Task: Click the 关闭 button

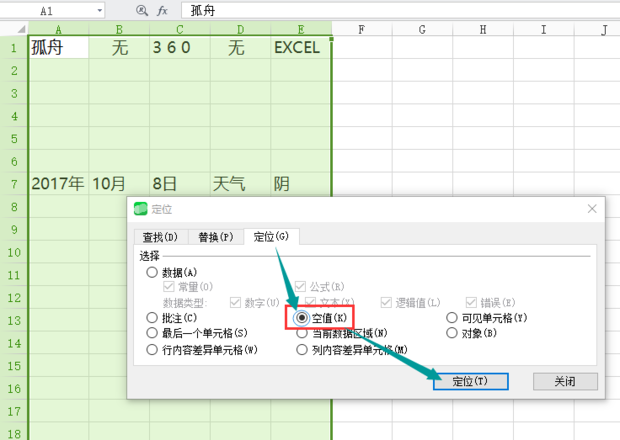Action: tap(565, 382)
